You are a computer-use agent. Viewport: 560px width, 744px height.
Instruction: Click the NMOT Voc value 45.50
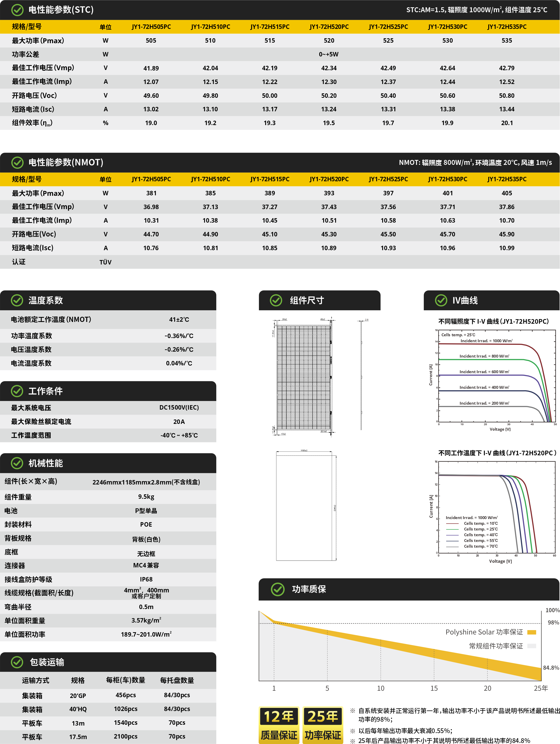(388, 234)
